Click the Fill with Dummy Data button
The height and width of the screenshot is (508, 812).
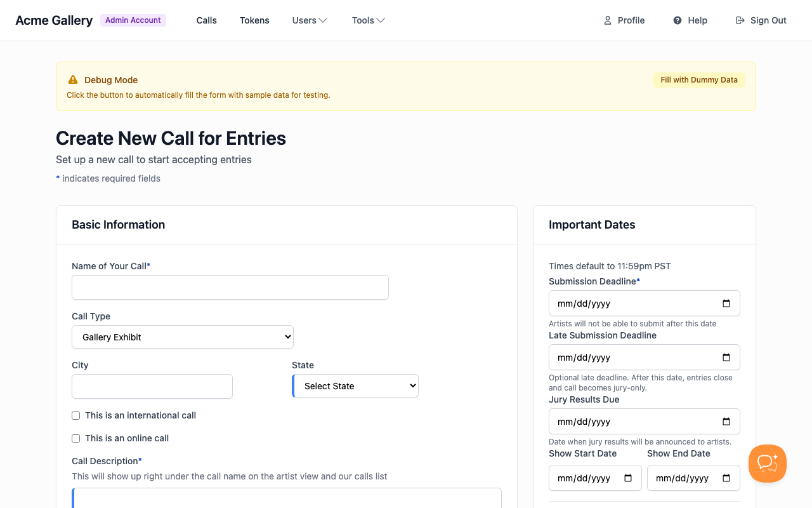coord(699,79)
